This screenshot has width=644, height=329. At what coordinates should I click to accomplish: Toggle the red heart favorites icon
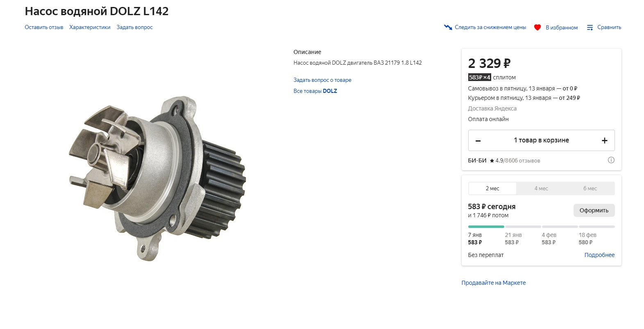(537, 27)
